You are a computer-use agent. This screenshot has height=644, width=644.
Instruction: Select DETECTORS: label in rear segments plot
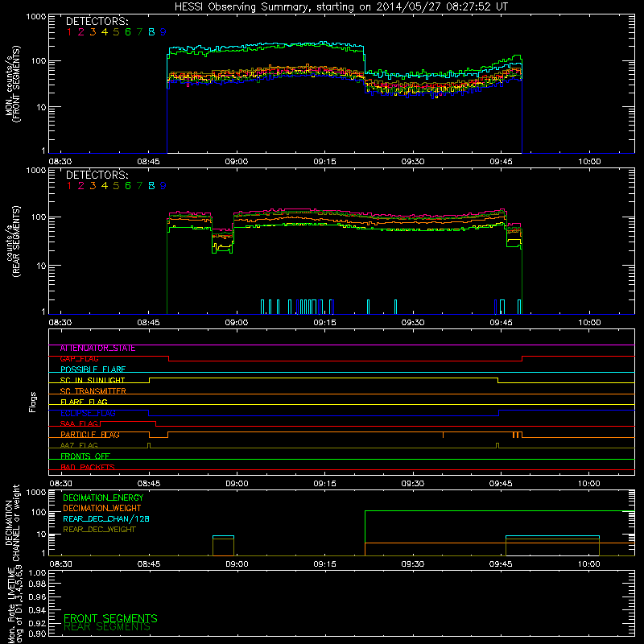tap(97, 175)
